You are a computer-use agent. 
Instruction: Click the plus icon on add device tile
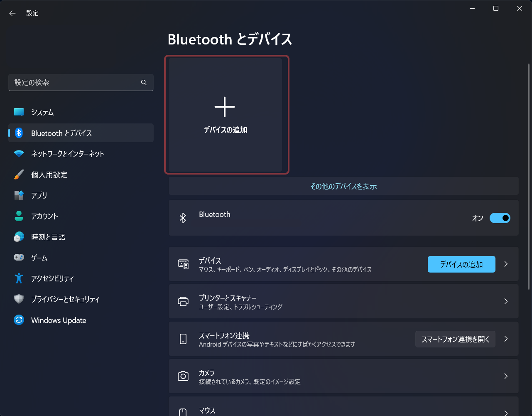(x=225, y=107)
